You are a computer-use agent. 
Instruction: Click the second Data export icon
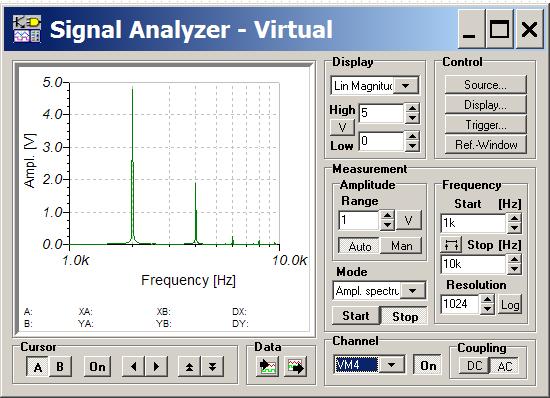(x=295, y=367)
